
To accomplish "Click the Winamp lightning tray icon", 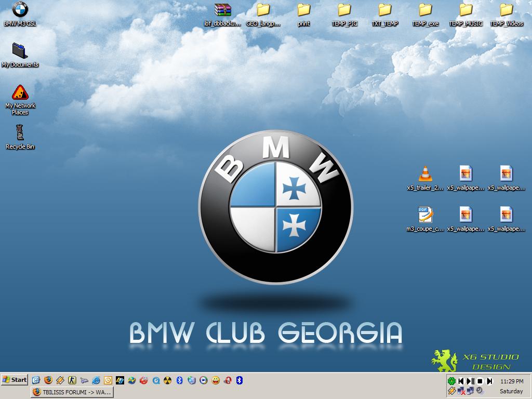I will tap(451, 391).
